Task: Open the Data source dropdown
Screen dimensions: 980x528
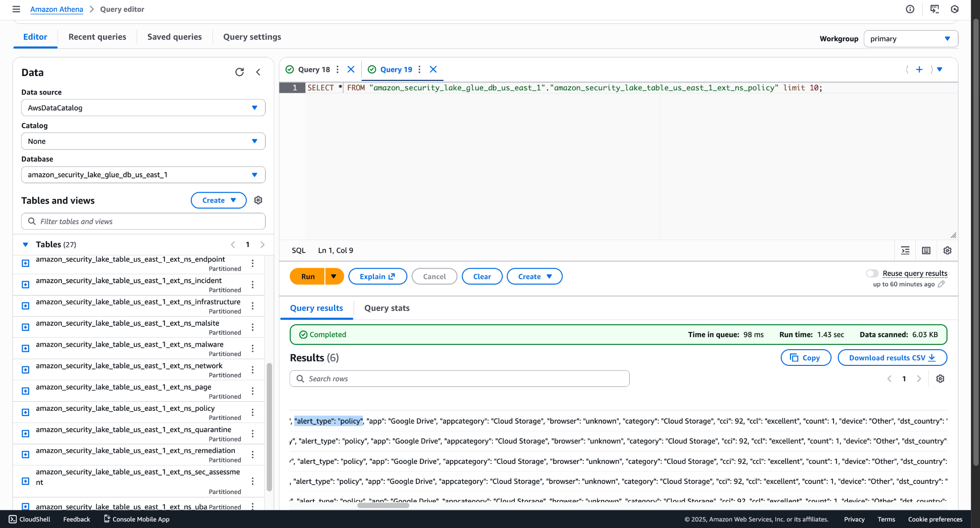Action: click(x=143, y=108)
